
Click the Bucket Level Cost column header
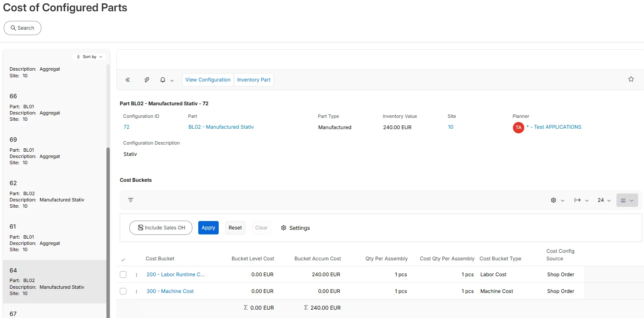pyautogui.click(x=253, y=259)
